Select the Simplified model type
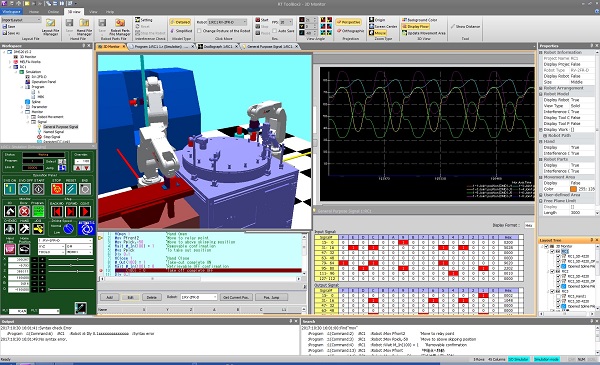Image resolution: width=600 pixels, height=365 pixels. [181, 31]
